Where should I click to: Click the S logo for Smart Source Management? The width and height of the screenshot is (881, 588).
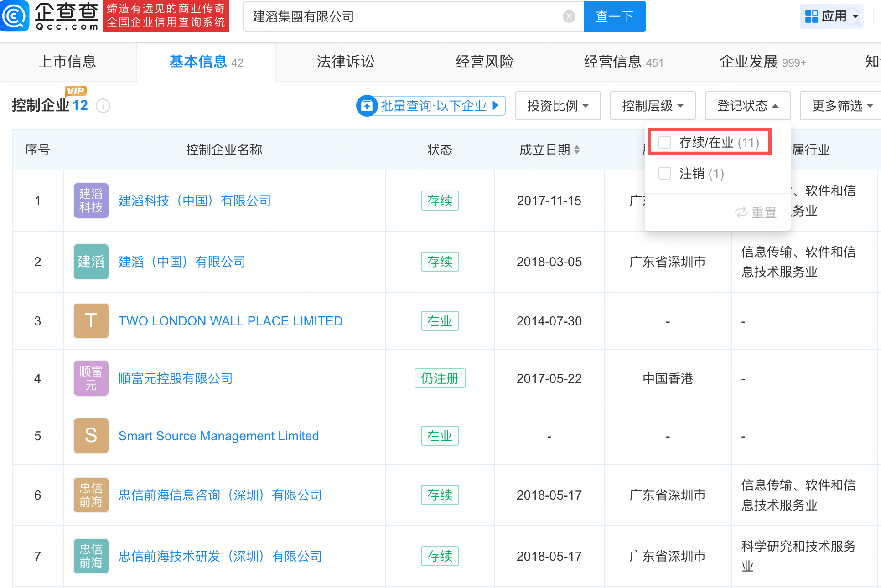click(x=91, y=436)
